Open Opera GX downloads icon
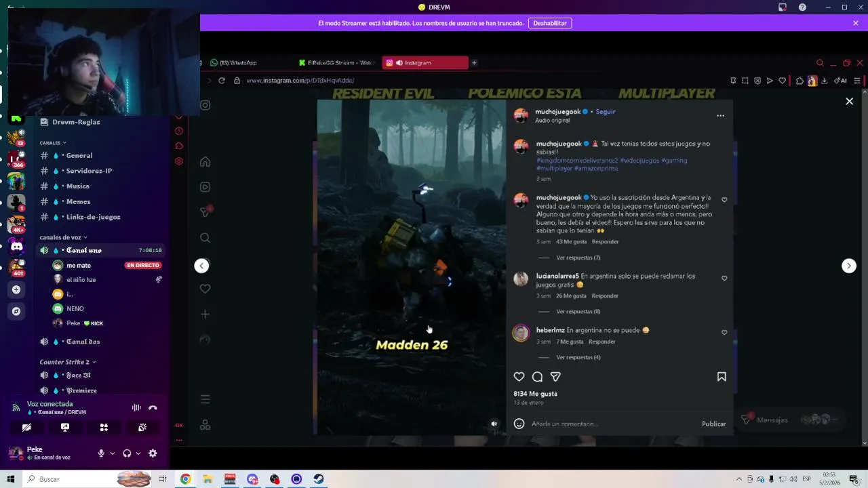Viewport: 868px width, 488px height. coord(824,81)
